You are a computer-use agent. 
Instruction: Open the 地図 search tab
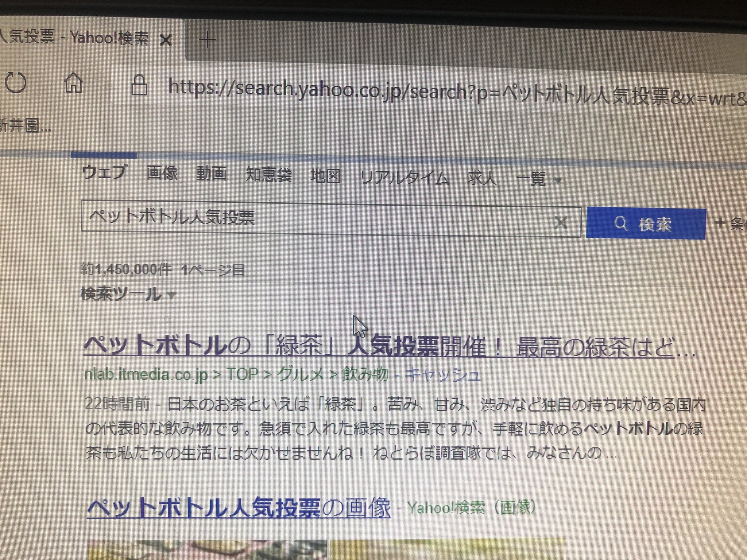coord(326,176)
